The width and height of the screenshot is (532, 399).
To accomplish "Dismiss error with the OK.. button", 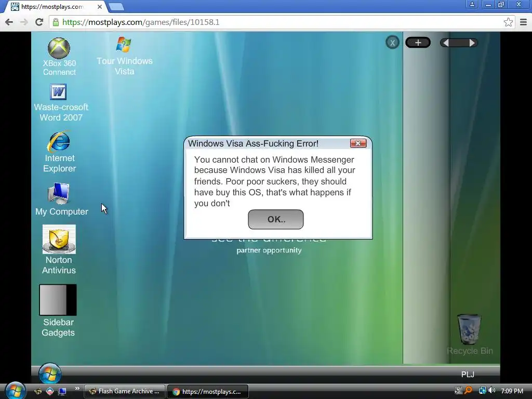I will (x=275, y=219).
